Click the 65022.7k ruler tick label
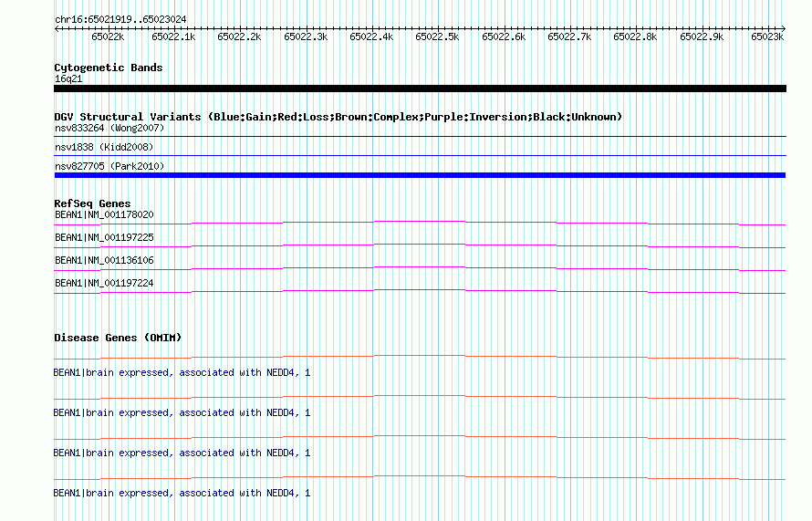812x521 pixels. pos(569,36)
